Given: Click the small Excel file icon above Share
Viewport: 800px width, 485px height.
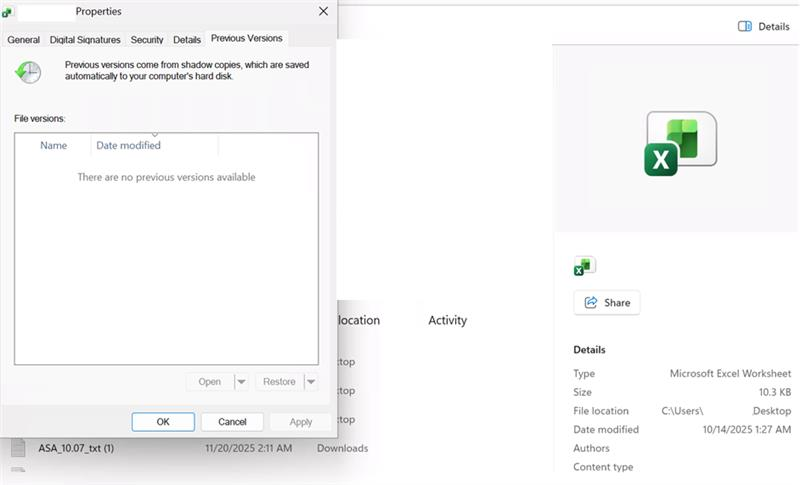Looking at the screenshot, I should click(584, 266).
